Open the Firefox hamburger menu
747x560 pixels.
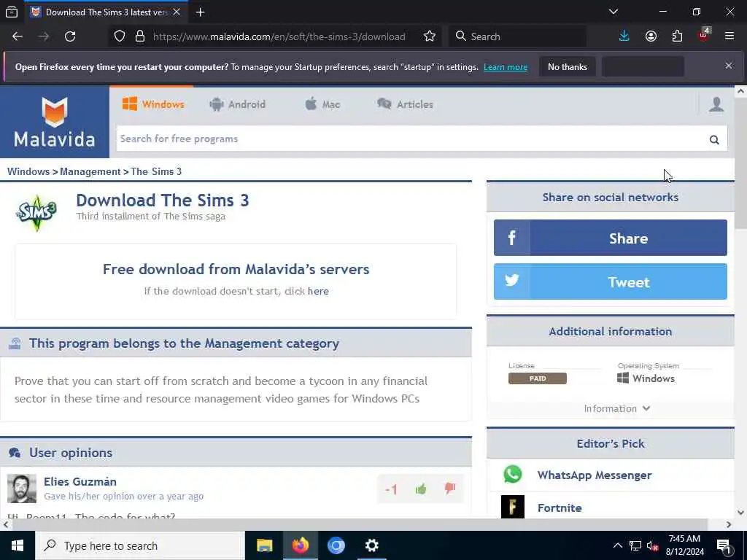[729, 36]
